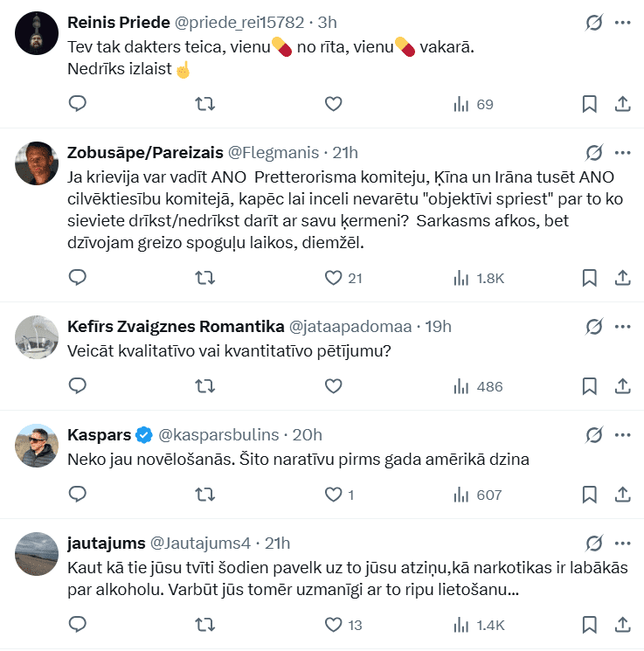View analytics on Kaspars's tweet showing 607
The width and height of the screenshot is (644, 651).
point(478,495)
